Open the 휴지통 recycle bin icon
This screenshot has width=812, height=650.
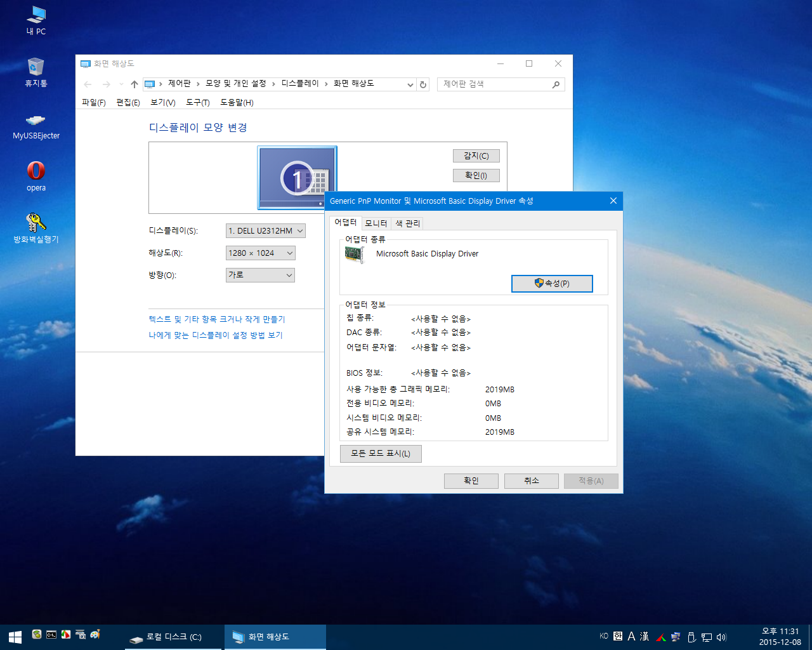(x=36, y=72)
